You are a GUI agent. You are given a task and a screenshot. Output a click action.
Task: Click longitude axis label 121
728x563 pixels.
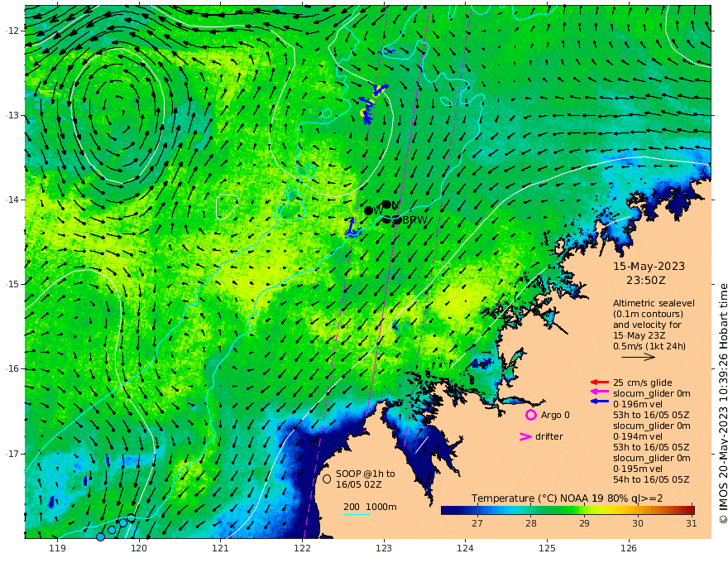[221, 549]
